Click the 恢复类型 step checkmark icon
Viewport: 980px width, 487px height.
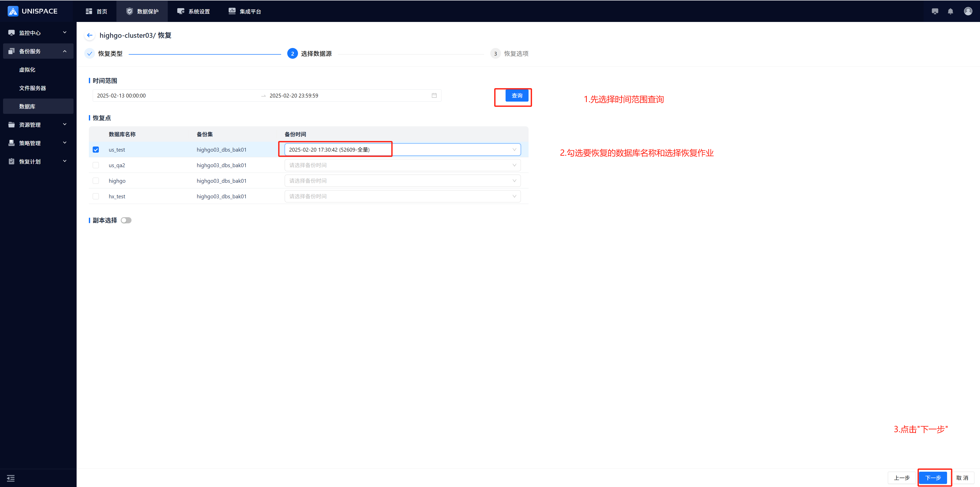click(x=90, y=54)
